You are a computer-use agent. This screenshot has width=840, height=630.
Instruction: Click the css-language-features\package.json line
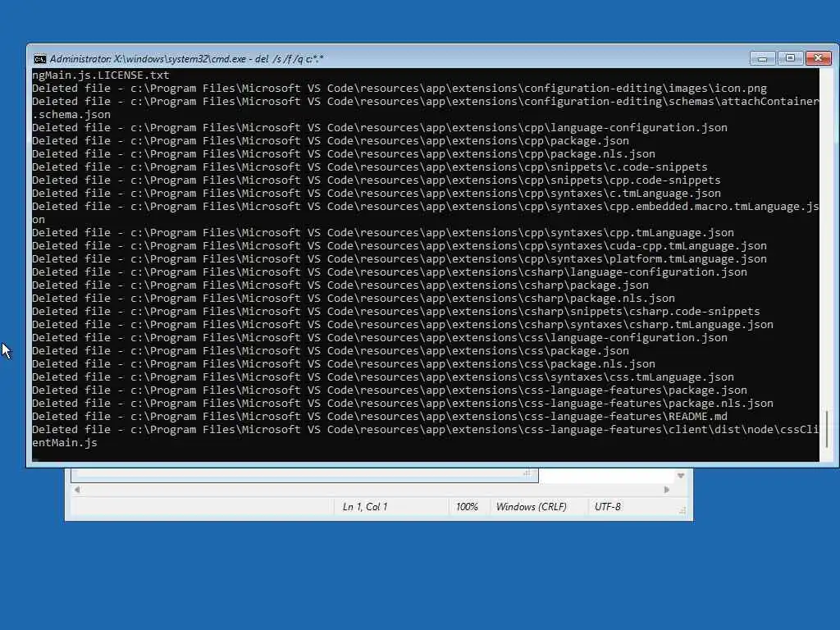[x=390, y=390]
